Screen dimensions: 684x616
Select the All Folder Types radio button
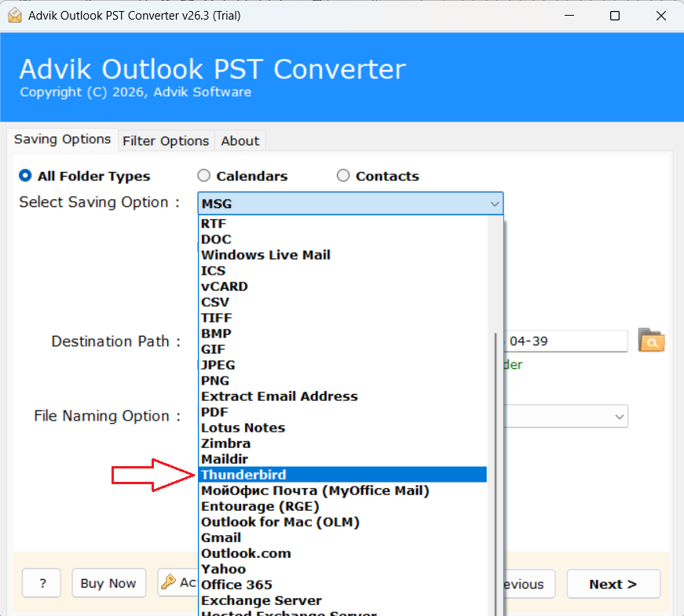point(25,176)
